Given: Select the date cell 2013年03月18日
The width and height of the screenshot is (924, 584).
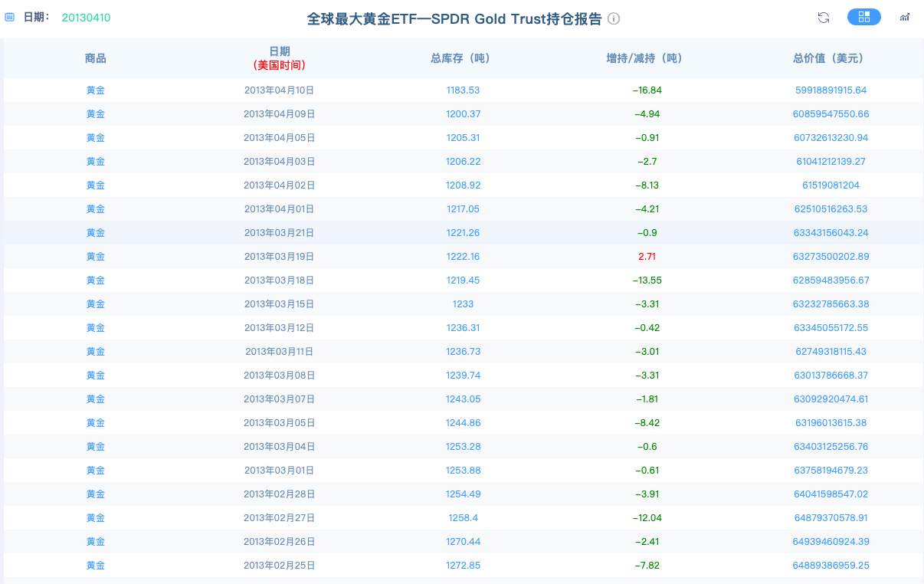Looking at the screenshot, I should pyautogui.click(x=280, y=281).
